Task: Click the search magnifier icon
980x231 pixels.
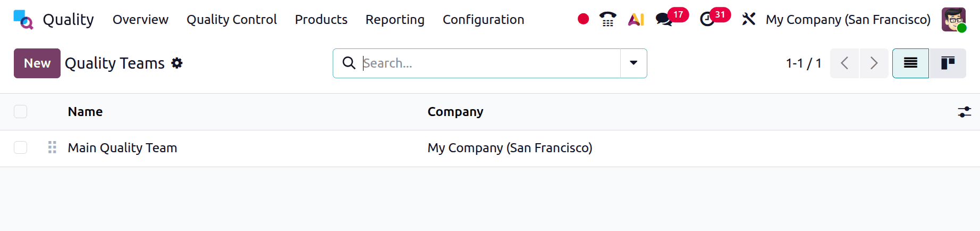Action: (x=349, y=63)
